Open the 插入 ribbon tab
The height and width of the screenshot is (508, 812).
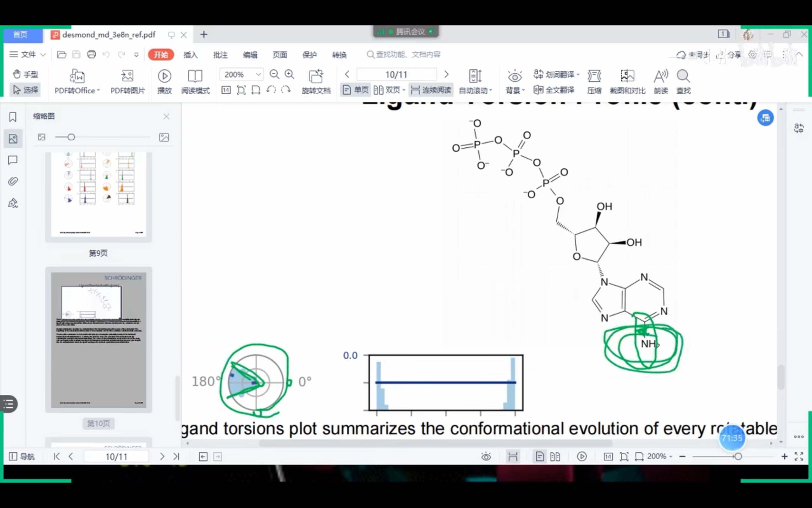[191, 54]
